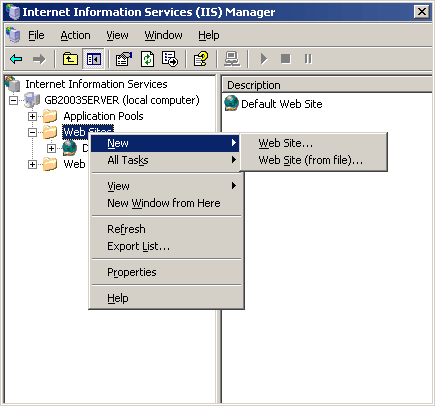The image size is (435, 406).
Task: Collapse the Web Sites tree node
Action: point(32,132)
